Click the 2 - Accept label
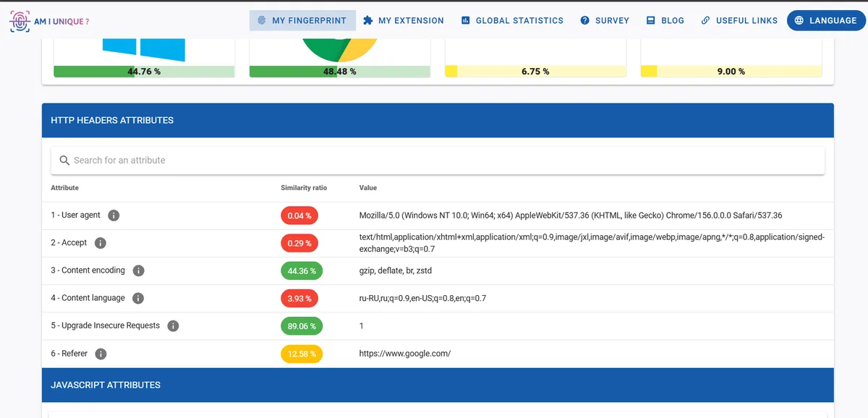Screen dimensions: 868x418 (69, 243)
